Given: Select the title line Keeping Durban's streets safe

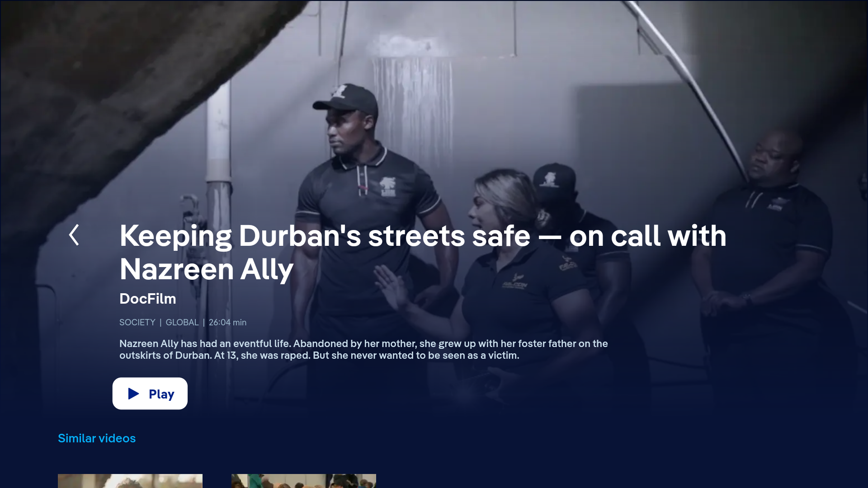Looking at the screenshot, I should (423, 236).
